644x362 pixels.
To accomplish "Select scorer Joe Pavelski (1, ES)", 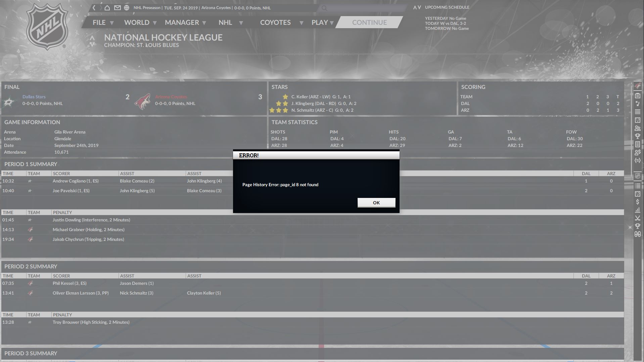I will (x=71, y=191).
